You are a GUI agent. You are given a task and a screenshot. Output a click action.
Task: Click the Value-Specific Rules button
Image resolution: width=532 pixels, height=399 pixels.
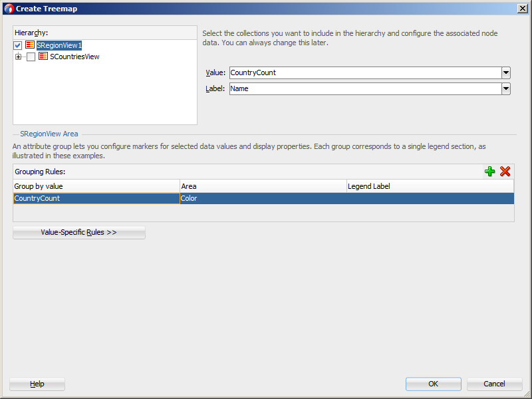[x=78, y=233]
